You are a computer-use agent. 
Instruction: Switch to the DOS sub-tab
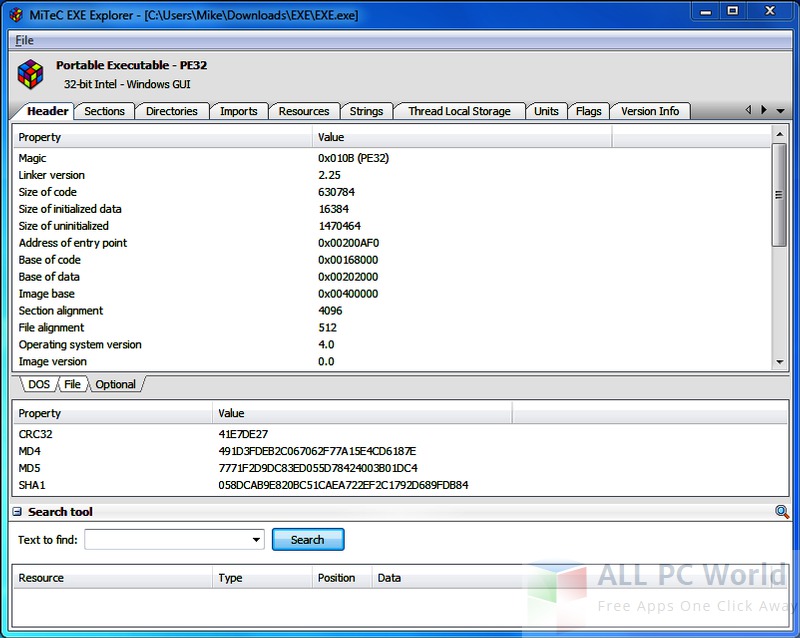38,384
